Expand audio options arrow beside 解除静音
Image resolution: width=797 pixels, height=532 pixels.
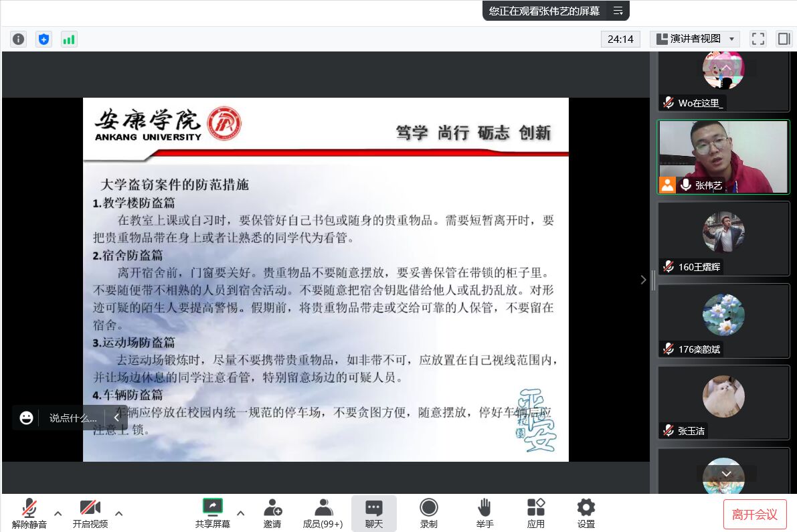pos(58,513)
